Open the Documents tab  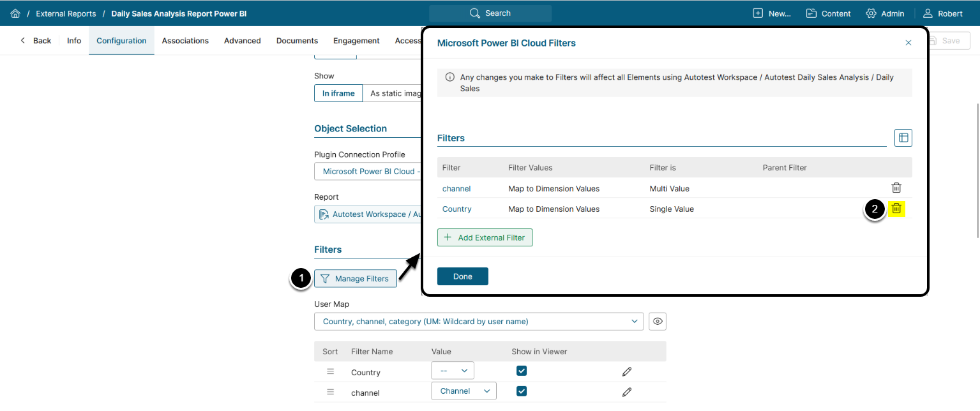coord(297,41)
